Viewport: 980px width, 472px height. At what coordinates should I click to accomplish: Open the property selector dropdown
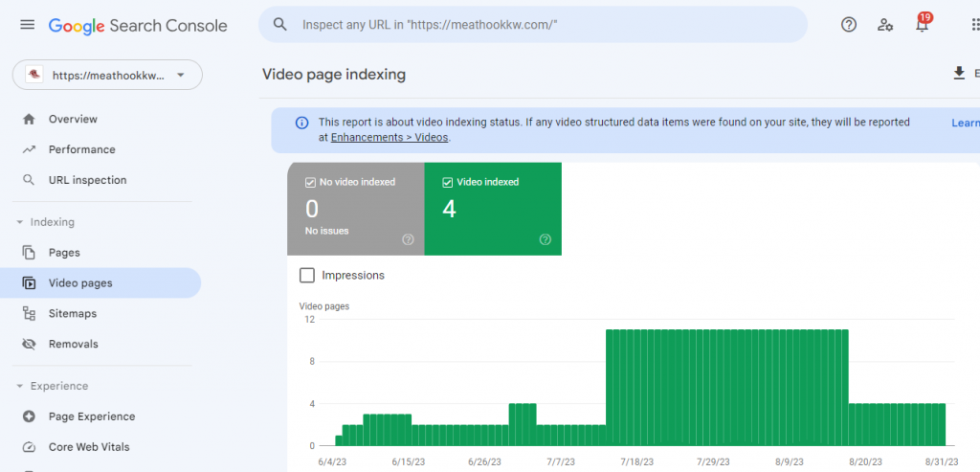(x=107, y=75)
